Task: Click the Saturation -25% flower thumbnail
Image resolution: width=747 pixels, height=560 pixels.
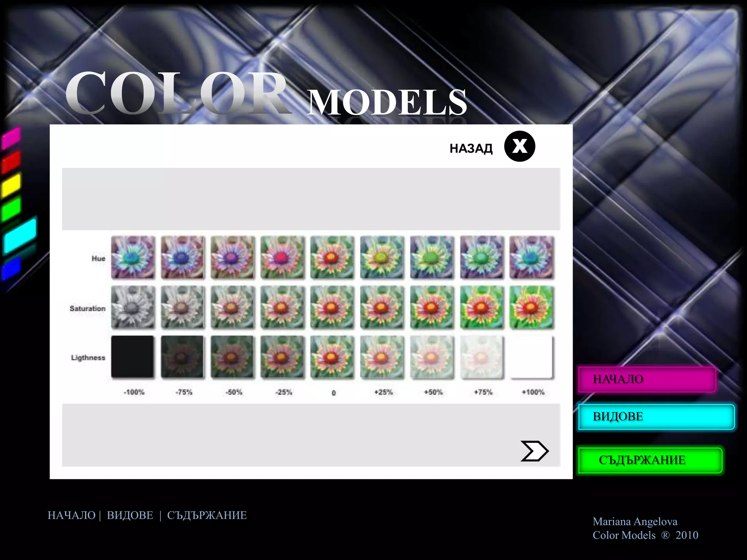Action: (x=282, y=307)
